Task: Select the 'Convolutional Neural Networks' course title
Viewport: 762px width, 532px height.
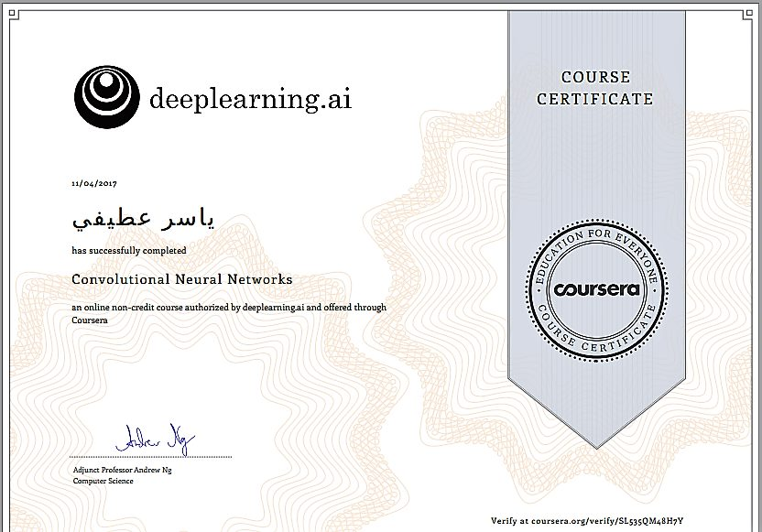Action: point(182,279)
